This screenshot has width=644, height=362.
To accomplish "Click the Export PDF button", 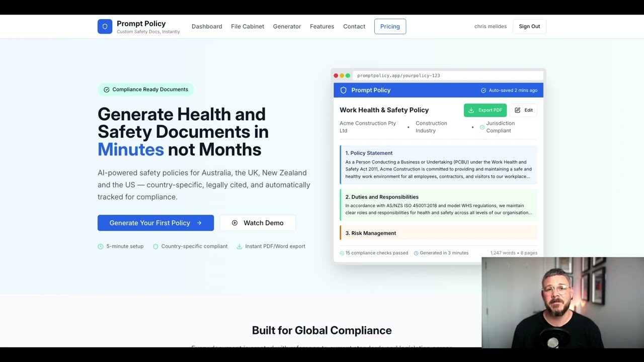I will click(485, 110).
